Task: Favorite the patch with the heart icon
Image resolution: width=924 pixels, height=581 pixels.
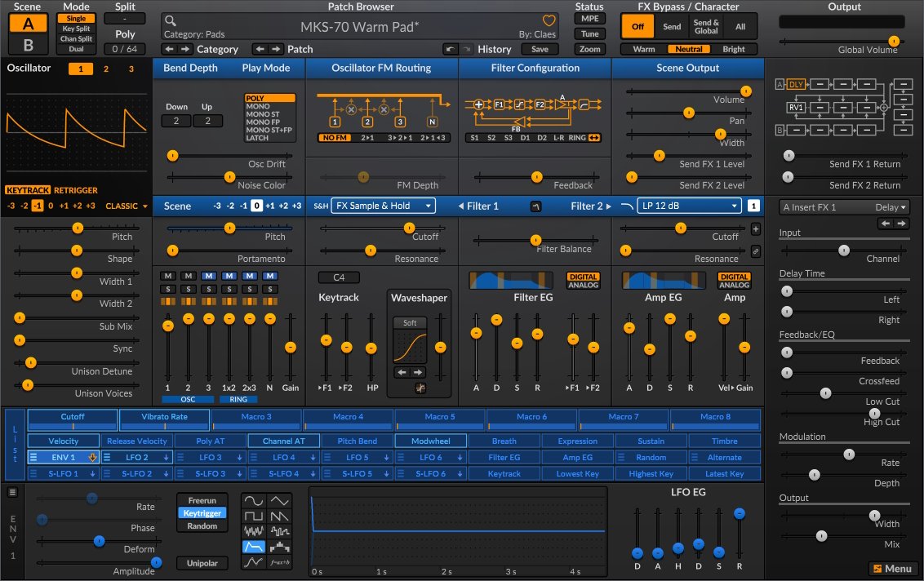Action: click(549, 21)
